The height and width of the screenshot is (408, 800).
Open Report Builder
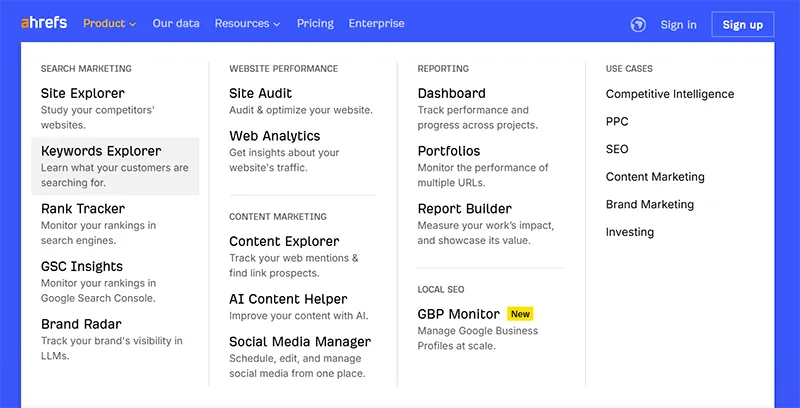(x=465, y=209)
